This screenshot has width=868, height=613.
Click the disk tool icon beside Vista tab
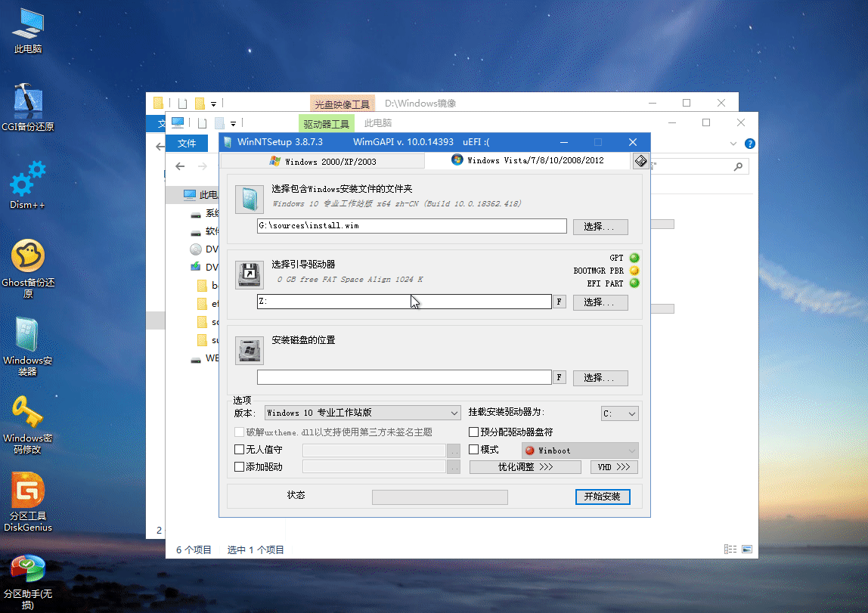[x=640, y=161]
